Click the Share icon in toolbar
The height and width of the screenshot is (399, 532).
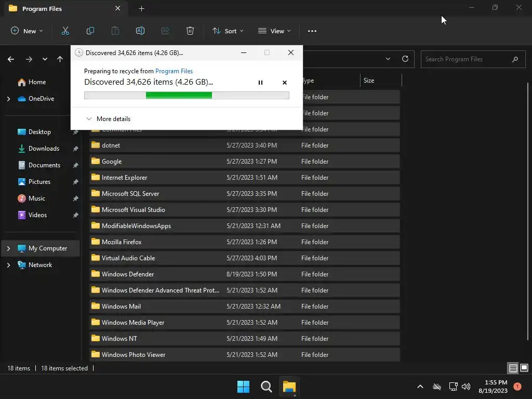pyautogui.click(x=165, y=31)
